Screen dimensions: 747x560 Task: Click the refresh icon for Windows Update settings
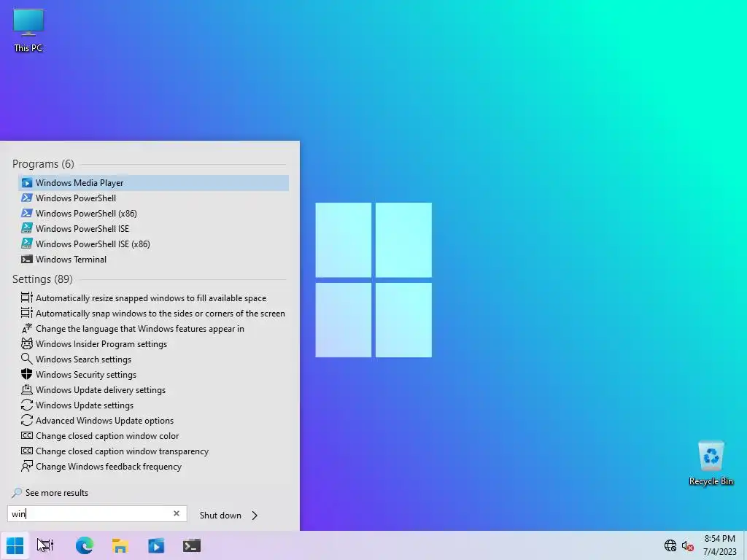tap(27, 405)
